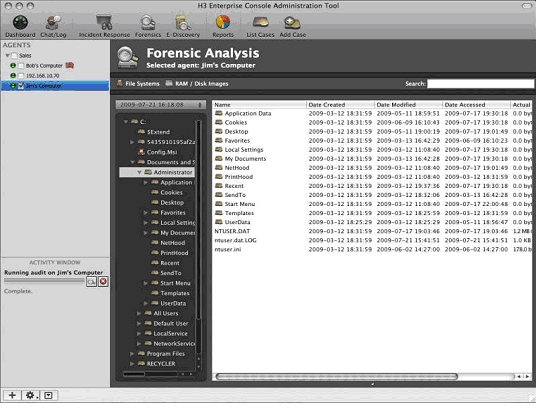Check the Bob's Computer checkbox
This screenshot has height=418, width=536.
pyautogui.click(x=21, y=66)
